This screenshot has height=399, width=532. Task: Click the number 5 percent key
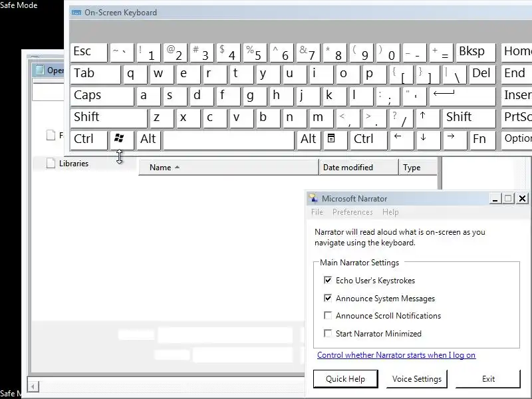tap(255, 53)
